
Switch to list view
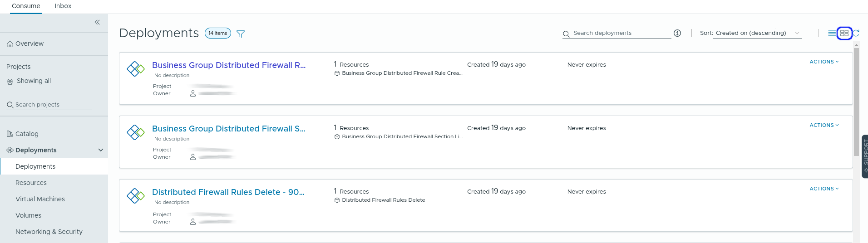click(832, 33)
